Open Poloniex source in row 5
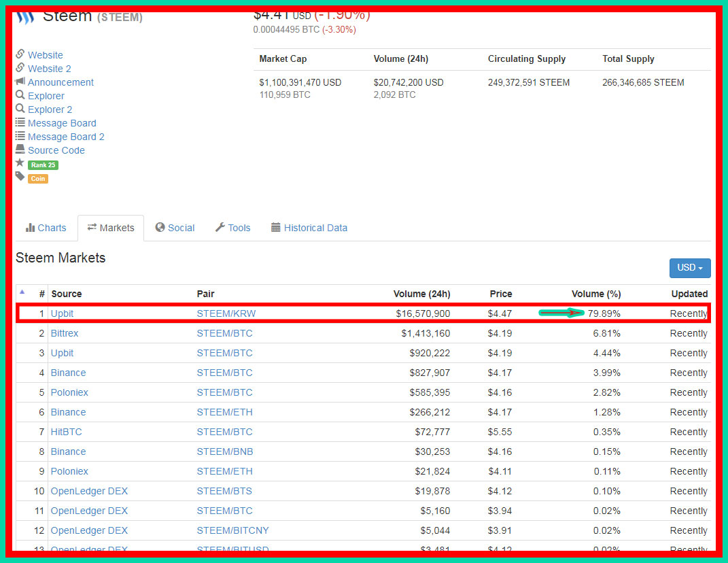The image size is (728, 563). [x=69, y=392]
